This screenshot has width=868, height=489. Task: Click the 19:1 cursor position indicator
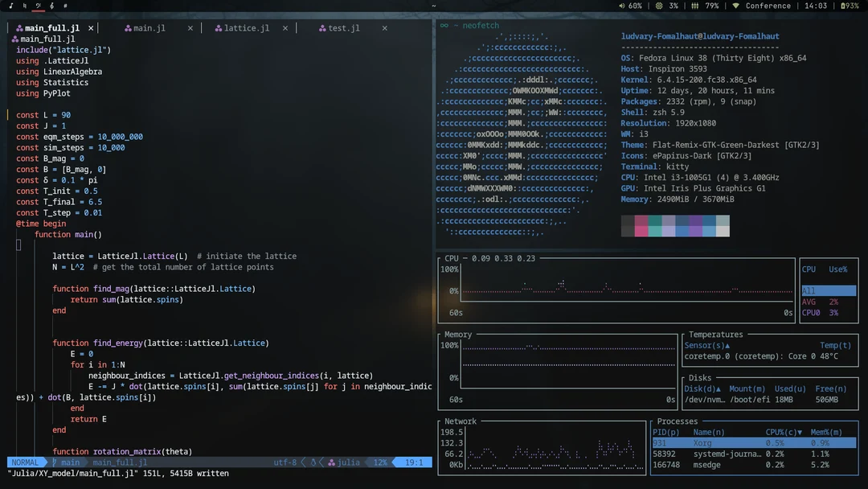[413, 462]
